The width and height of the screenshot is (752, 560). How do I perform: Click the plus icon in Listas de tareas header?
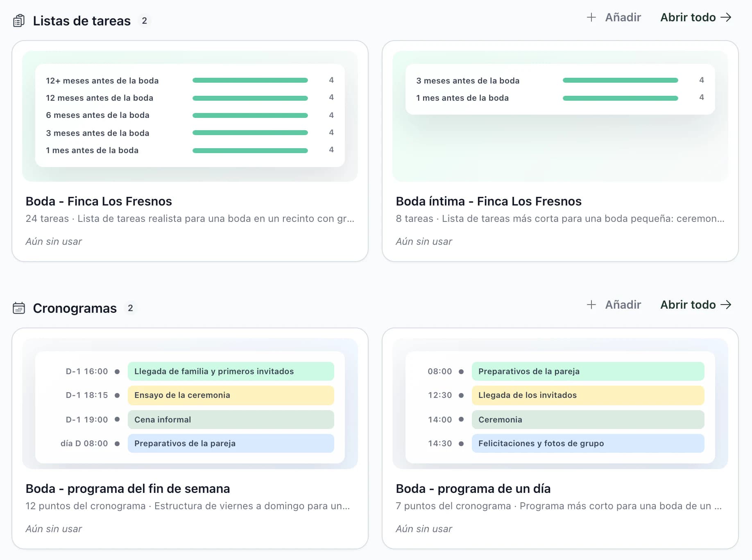pyautogui.click(x=591, y=17)
